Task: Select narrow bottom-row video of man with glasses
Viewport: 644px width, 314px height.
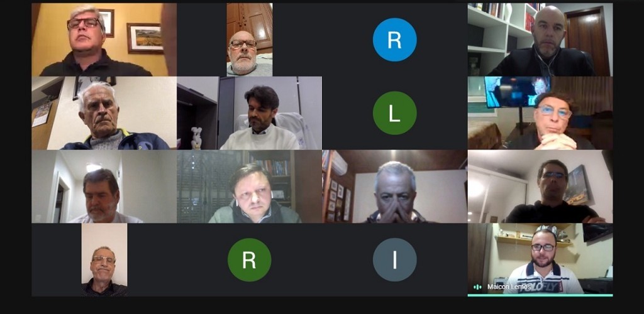Action: pos(104,260)
